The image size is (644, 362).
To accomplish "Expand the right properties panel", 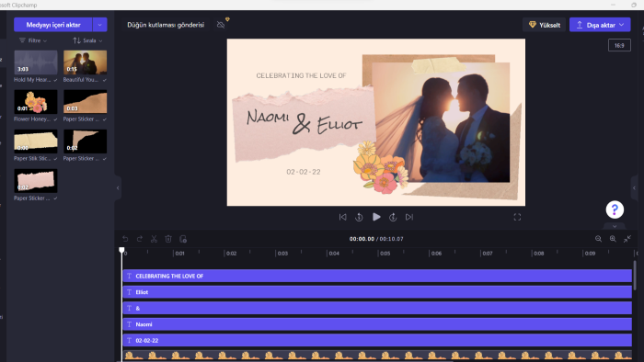I will [634, 187].
